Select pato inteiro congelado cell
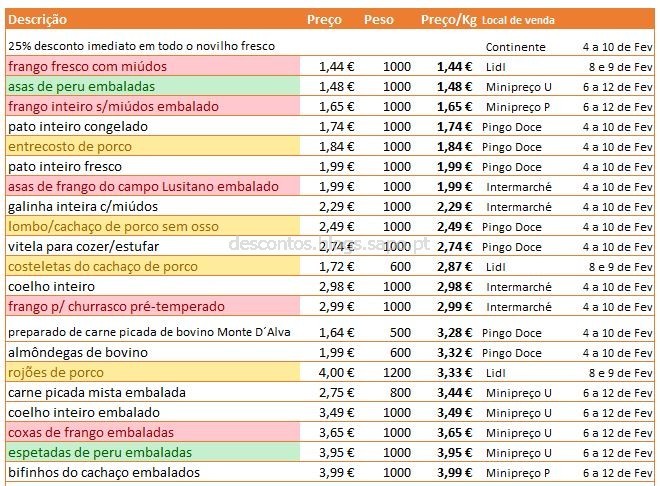The height and width of the screenshot is (486, 660). (x=153, y=126)
